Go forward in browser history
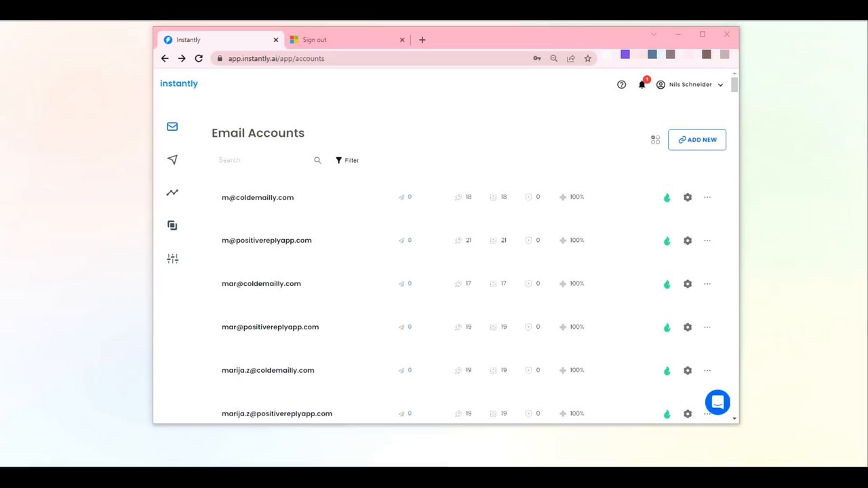The width and height of the screenshot is (868, 488). [x=182, y=58]
